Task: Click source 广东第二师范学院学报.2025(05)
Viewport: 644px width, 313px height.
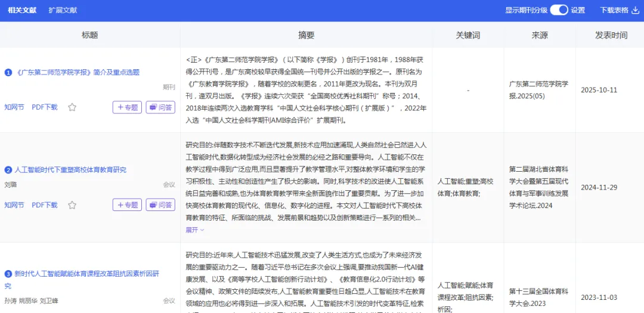Action: [x=539, y=90]
